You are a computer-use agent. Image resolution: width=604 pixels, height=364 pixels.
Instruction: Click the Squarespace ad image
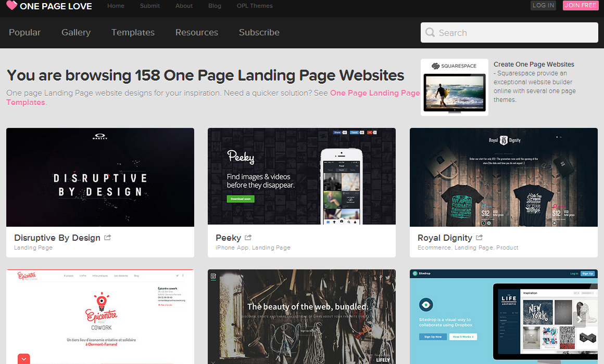[454, 87]
